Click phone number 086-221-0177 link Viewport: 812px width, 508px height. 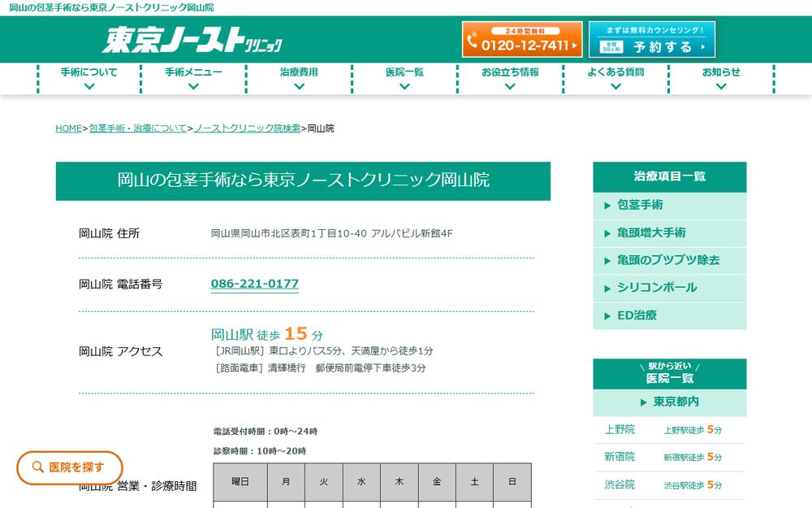point(255,284)
